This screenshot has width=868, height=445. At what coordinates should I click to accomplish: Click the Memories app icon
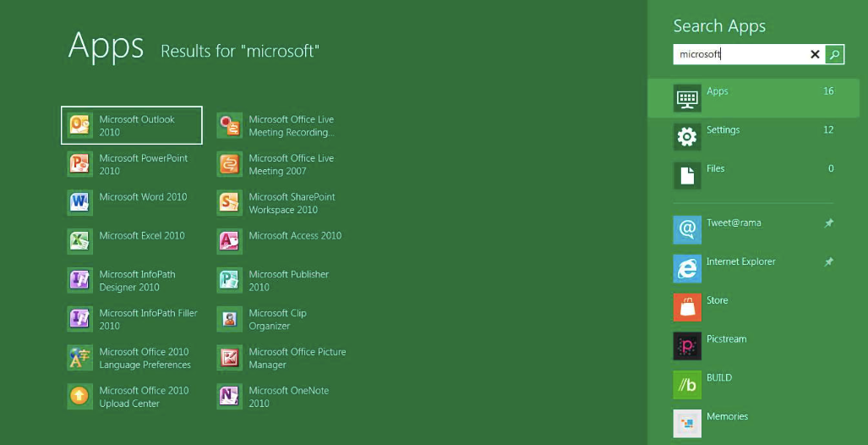(687, 424)
